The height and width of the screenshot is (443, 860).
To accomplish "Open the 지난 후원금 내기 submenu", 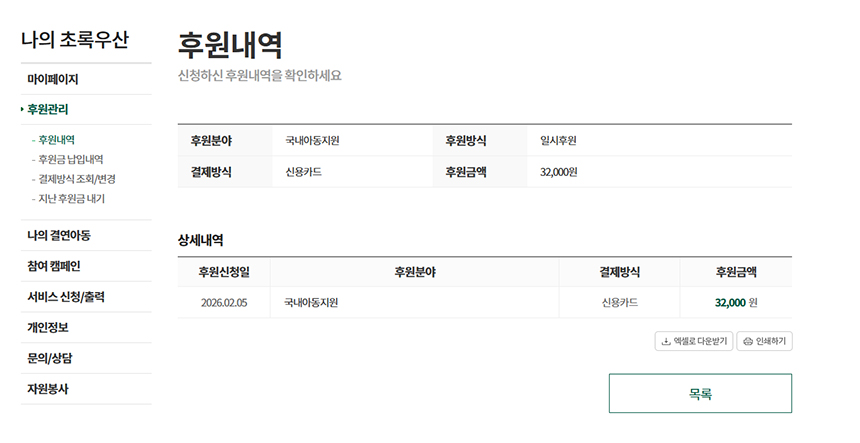I will [x=71, y=199].
